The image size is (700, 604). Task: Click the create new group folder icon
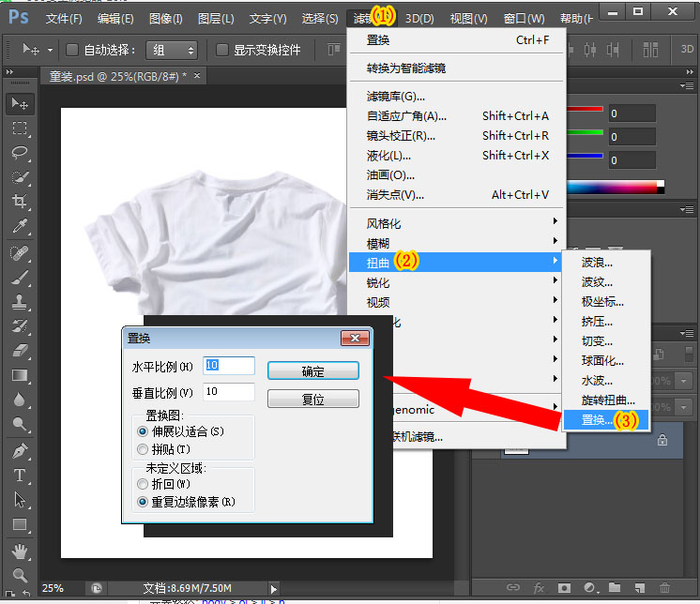615,587
